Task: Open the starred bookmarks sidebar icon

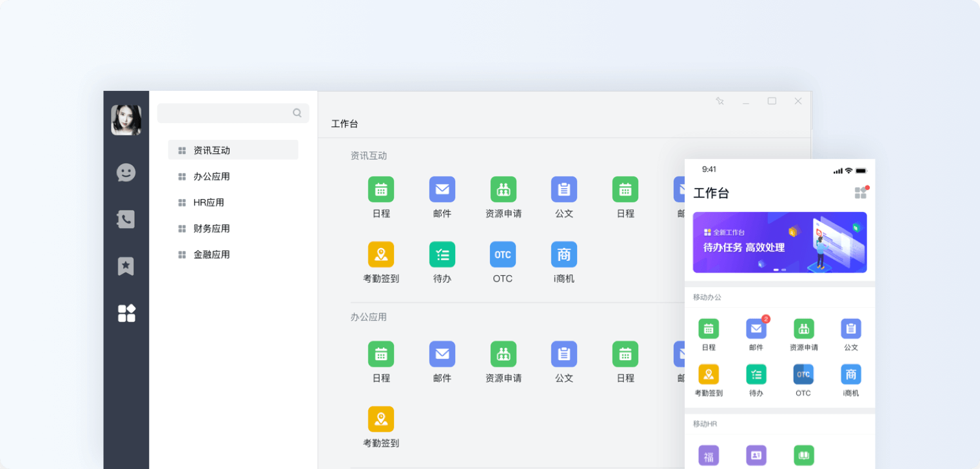Action: pyautogui.click(x=126, y=266)
